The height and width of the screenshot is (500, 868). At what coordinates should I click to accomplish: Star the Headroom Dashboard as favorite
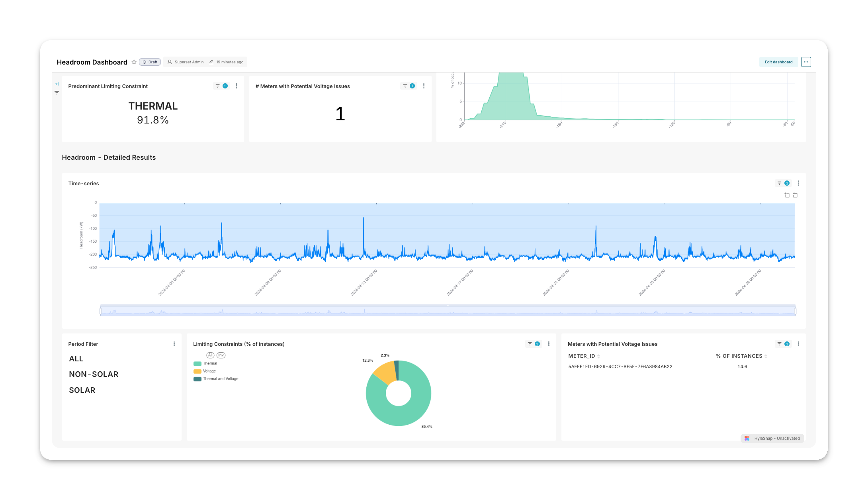(134, 62)
